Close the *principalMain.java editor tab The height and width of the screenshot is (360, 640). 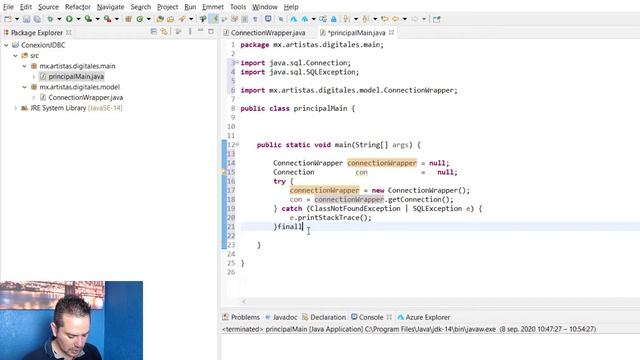click(391, 33)
